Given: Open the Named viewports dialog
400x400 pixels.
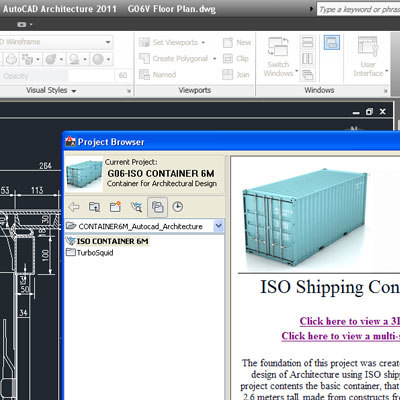Looking at the screenshot, I should 157,74.
